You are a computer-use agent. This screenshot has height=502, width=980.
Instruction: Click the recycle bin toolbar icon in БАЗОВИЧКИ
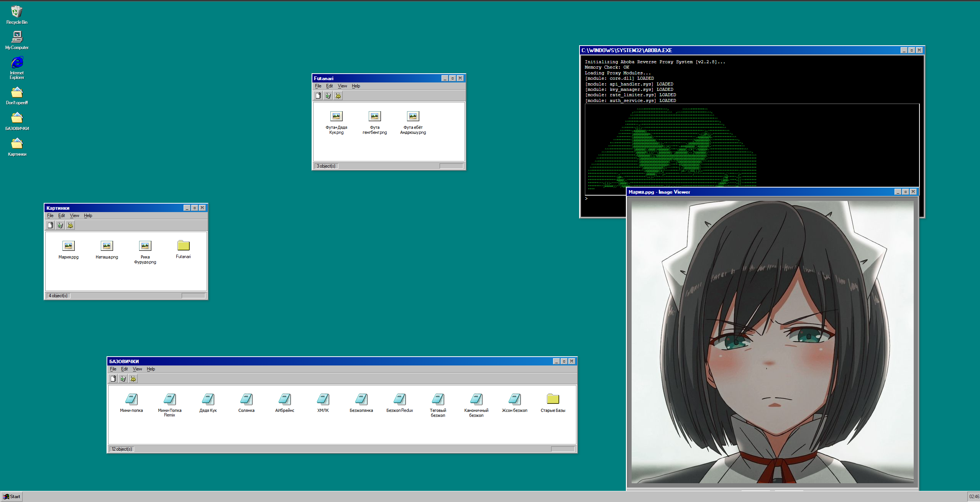pos(123,379)
